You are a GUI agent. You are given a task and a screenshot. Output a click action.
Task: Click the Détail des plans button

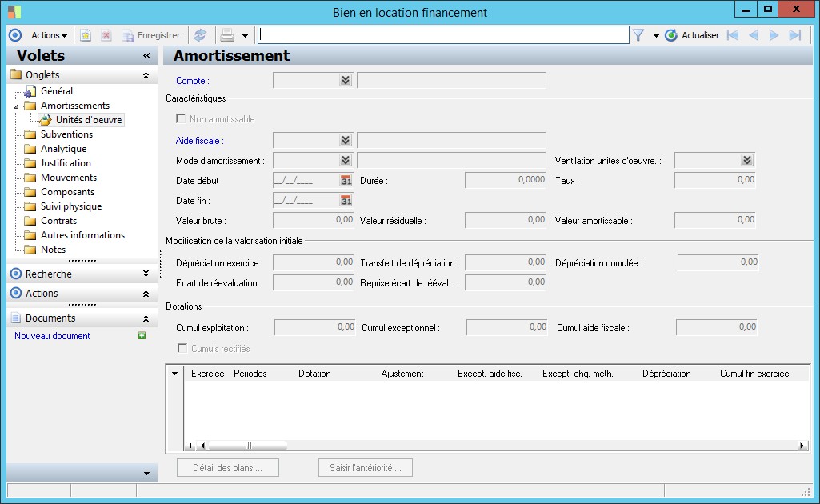tap(229, 468)
